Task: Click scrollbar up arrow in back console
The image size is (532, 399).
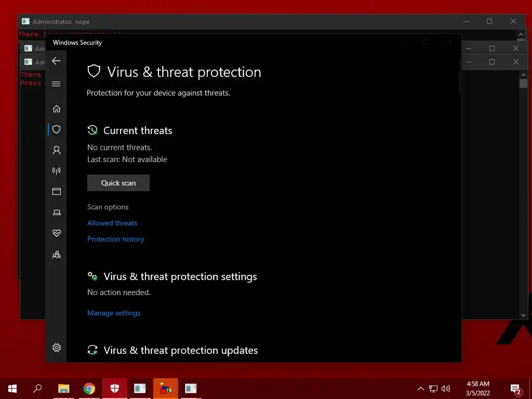Action: [x=523, y=75]
